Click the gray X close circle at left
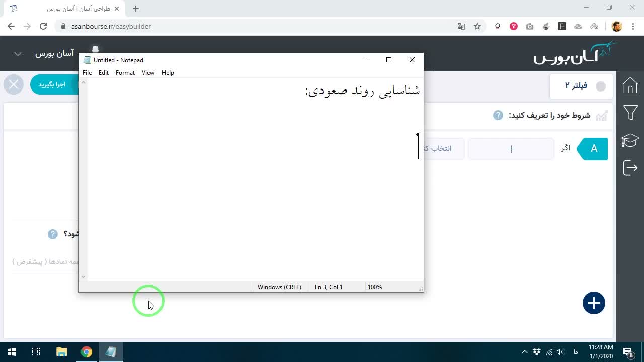 click(14, 84)
